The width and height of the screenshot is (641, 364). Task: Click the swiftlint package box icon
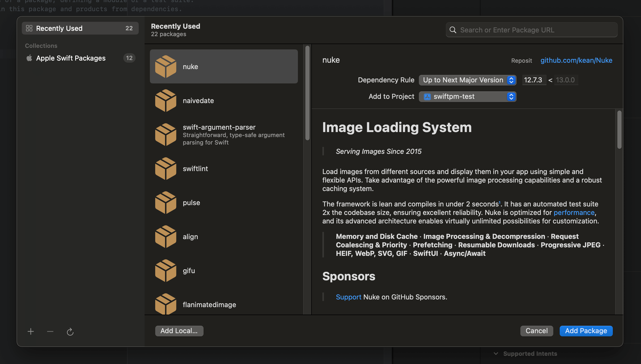tap(166, 169)
